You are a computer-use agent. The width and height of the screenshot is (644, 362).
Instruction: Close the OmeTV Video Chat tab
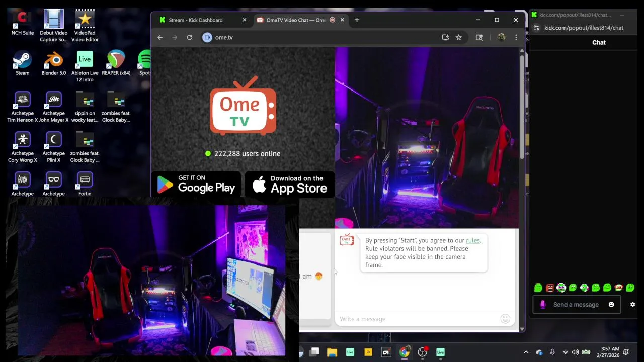(x=342, y=20)
